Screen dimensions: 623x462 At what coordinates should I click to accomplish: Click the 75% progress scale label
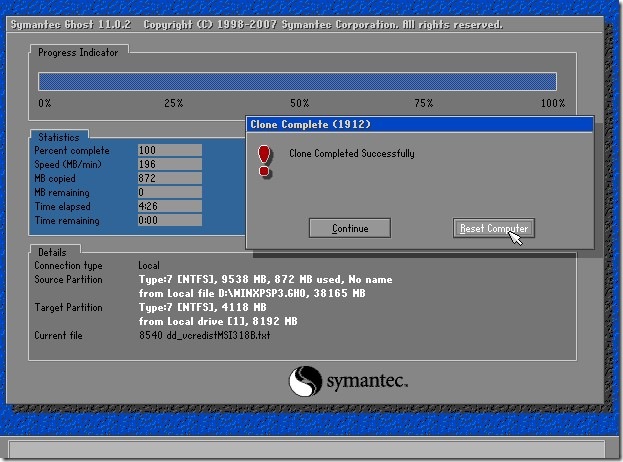424,103
